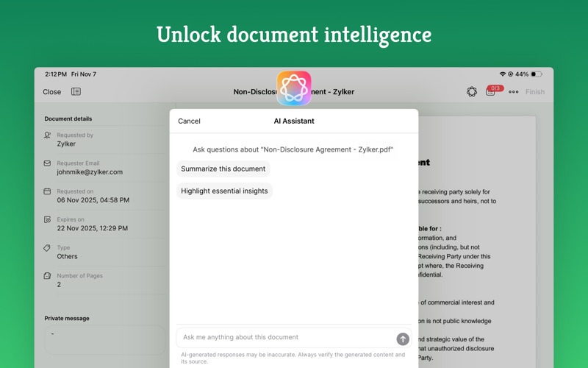Click the Number of Pages icon
The height and width of the screenshot is (368, 588).
[x=48, y=276]
